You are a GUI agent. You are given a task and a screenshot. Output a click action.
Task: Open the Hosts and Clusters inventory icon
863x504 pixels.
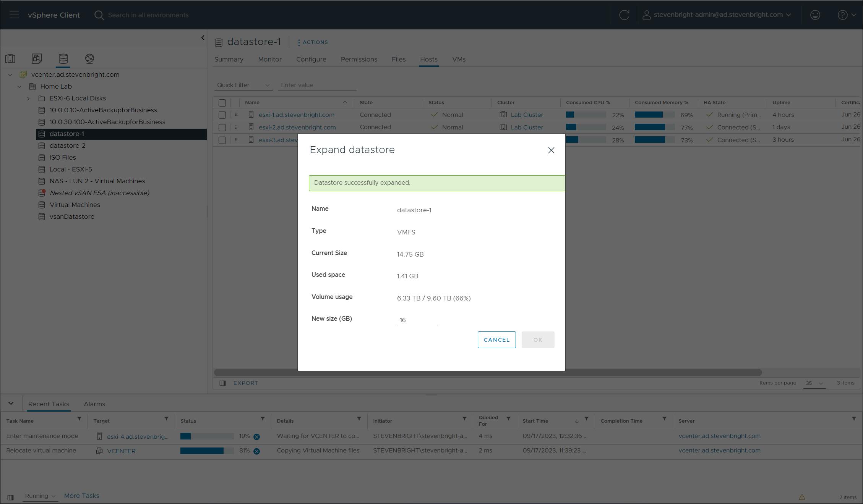coord(10,58)
